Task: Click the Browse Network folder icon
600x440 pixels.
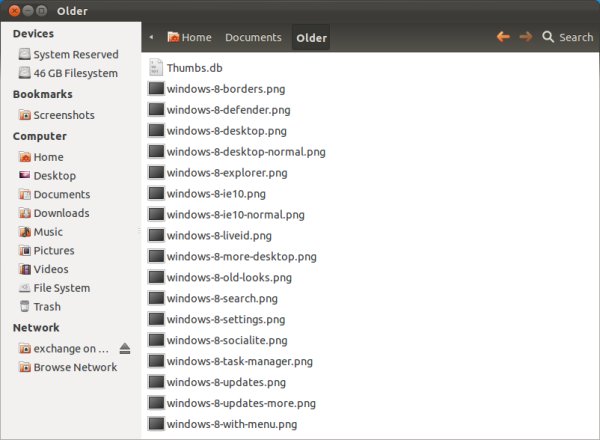Action: [25, 367]
